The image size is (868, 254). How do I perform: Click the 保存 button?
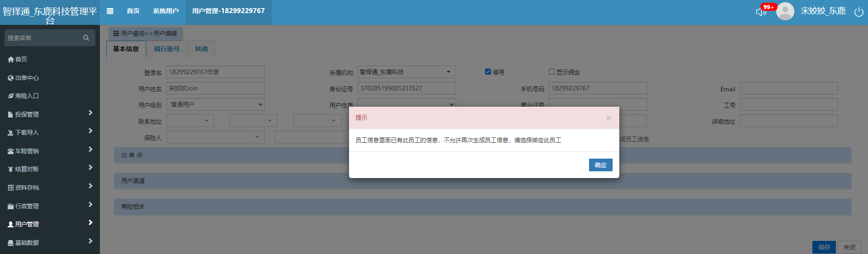tap(824, 247)
